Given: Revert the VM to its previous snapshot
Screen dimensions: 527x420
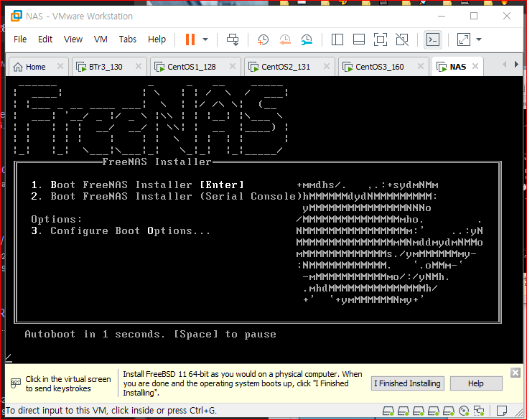Looking at the screenshot, I should pyautogui.click(x=284, y=39).
